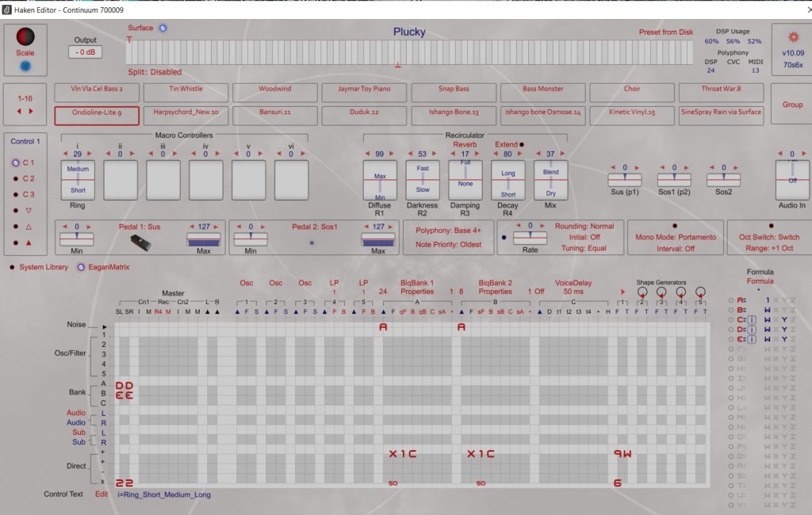Open settings with the red gear icon

coord(793,37)
